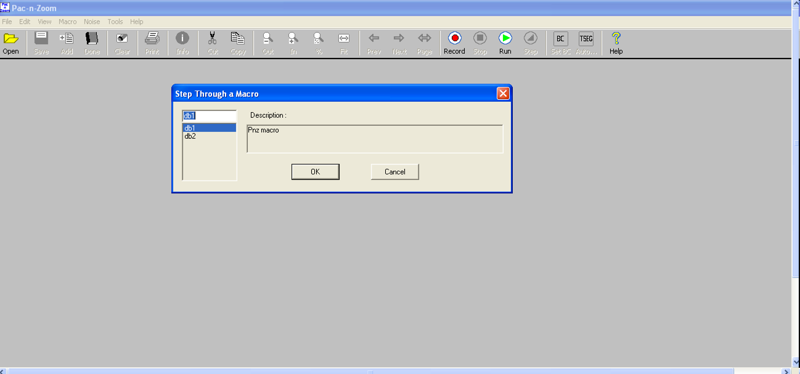The width and height of the screenshot is (800, 374).
Task: Click the Pac-n-Zoom application title icon
Action: click(5, 7)
